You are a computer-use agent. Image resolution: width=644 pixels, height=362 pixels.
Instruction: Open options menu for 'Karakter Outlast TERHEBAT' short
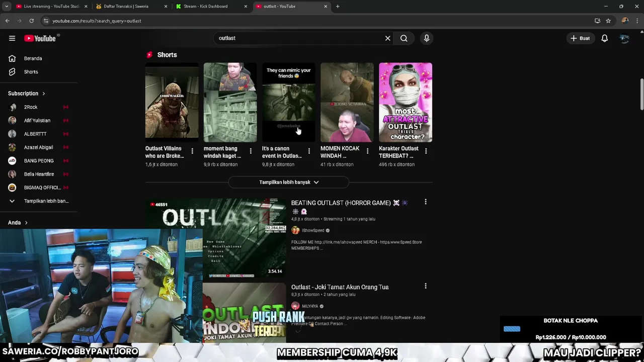click(426, 151)
